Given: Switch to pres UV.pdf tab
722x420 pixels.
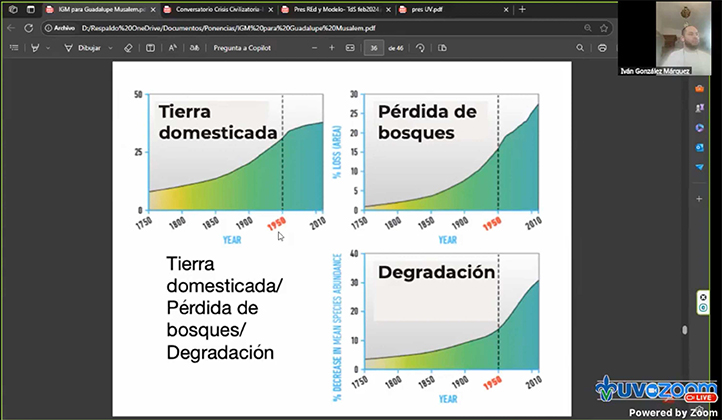Looking at the screenshot, I should (x=454, y=9).
